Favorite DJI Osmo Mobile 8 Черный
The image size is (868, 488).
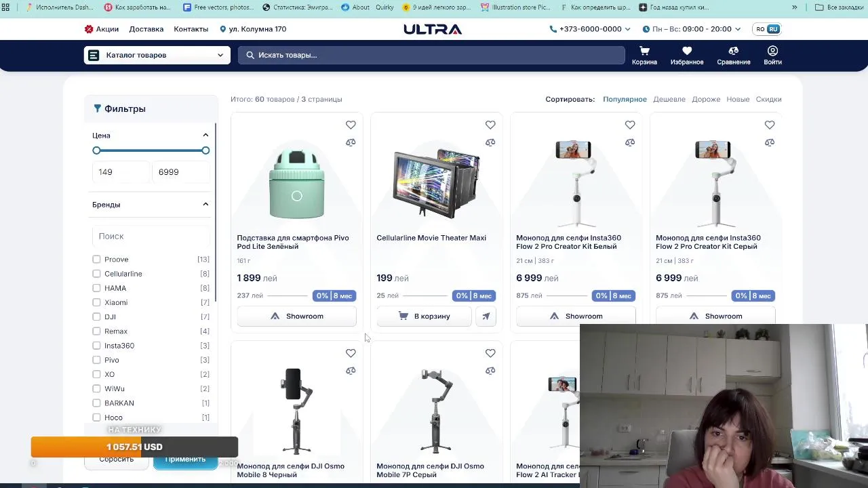(x=351, y=353)
